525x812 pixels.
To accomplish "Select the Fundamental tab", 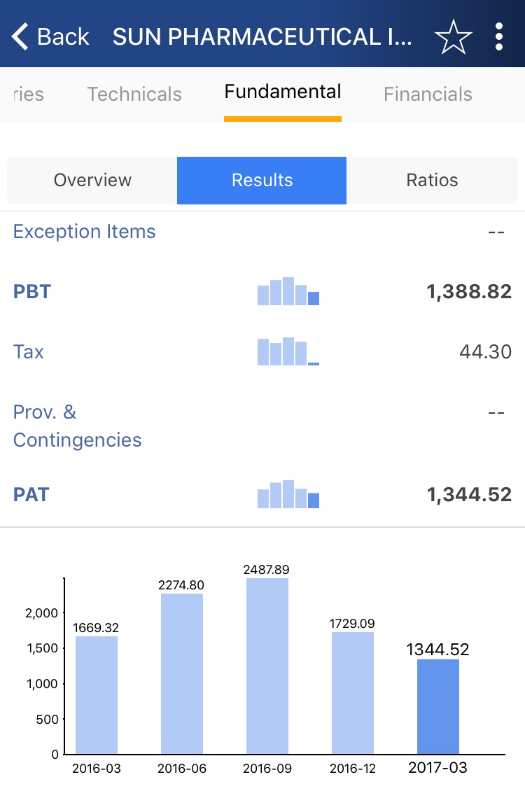I will (x=283, y=92).
